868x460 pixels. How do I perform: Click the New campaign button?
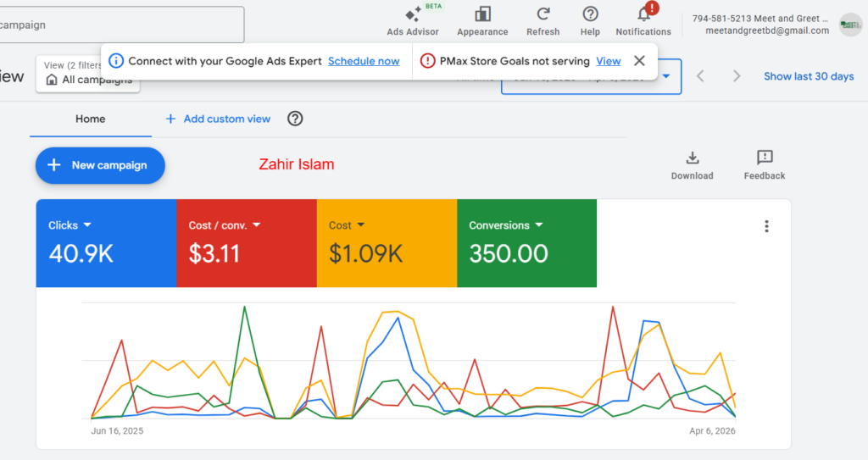100,165
